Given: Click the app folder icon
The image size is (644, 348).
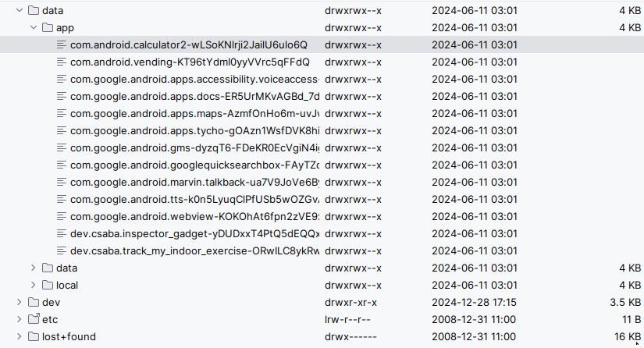Looking at the screenshot, I should 48,27.
